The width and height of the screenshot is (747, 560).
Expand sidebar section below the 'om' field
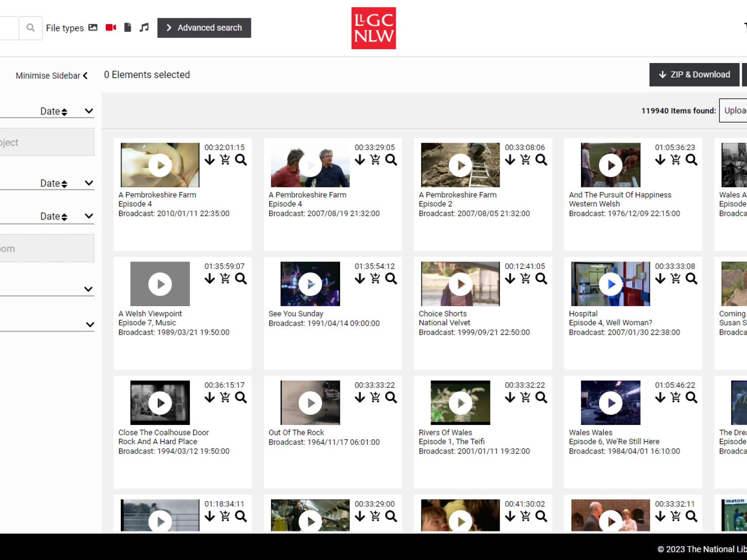(89, 289)
